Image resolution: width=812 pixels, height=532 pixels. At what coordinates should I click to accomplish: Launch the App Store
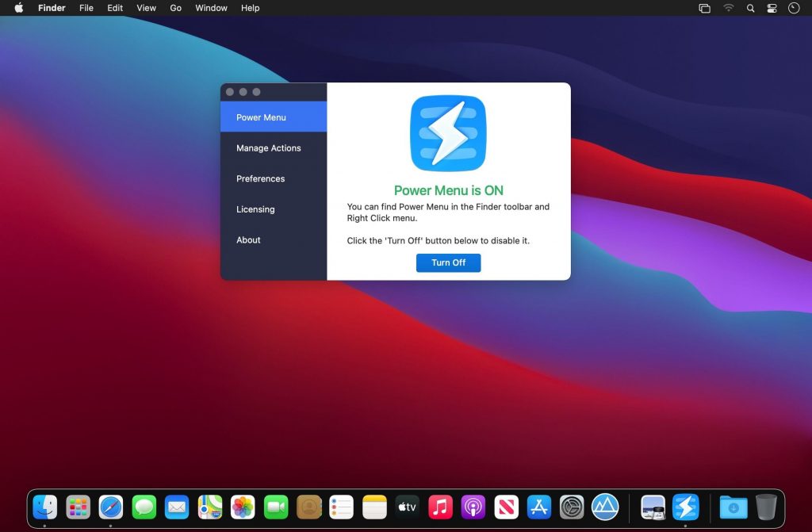click(x=539, y=507)
